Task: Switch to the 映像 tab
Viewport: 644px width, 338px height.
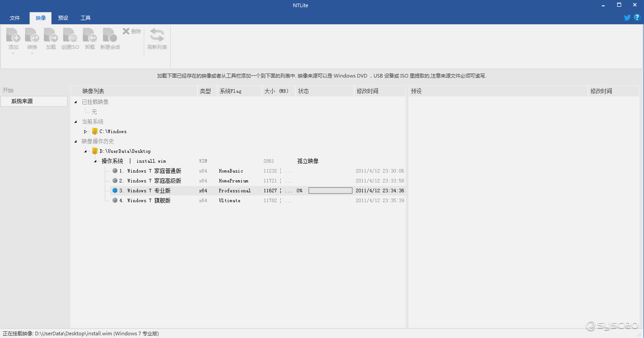Action: point(41,18)
